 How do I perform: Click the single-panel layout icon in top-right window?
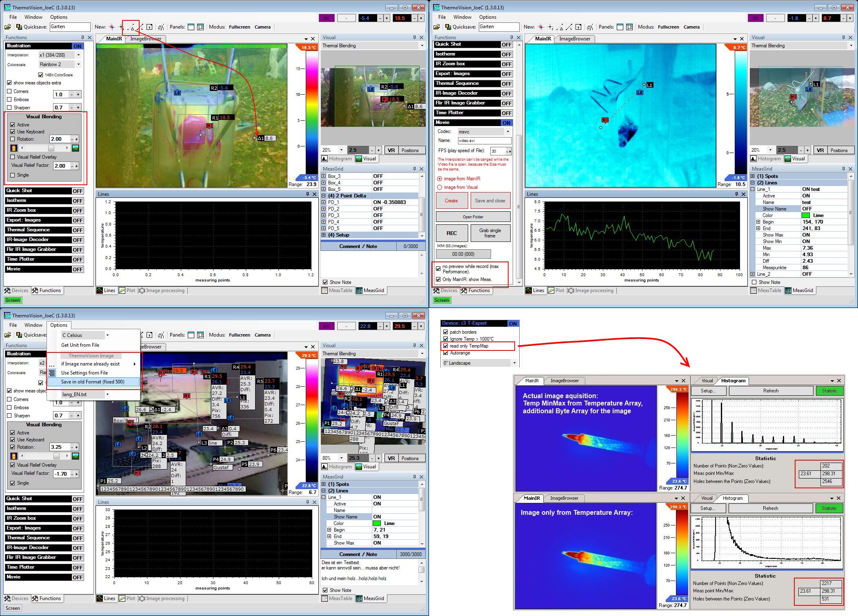click(620, 27)
